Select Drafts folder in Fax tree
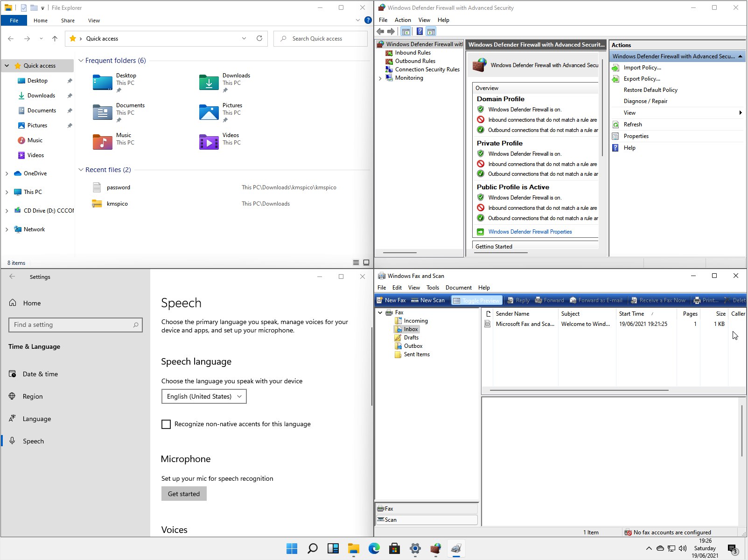The width and height of the screenshot is (748, 560). point(411,338)
